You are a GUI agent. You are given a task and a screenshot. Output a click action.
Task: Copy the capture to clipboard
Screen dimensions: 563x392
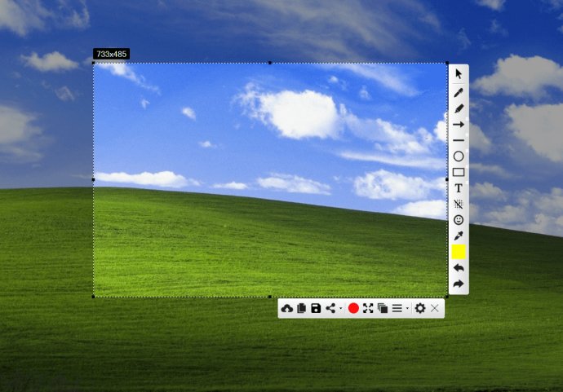(302, 308)
